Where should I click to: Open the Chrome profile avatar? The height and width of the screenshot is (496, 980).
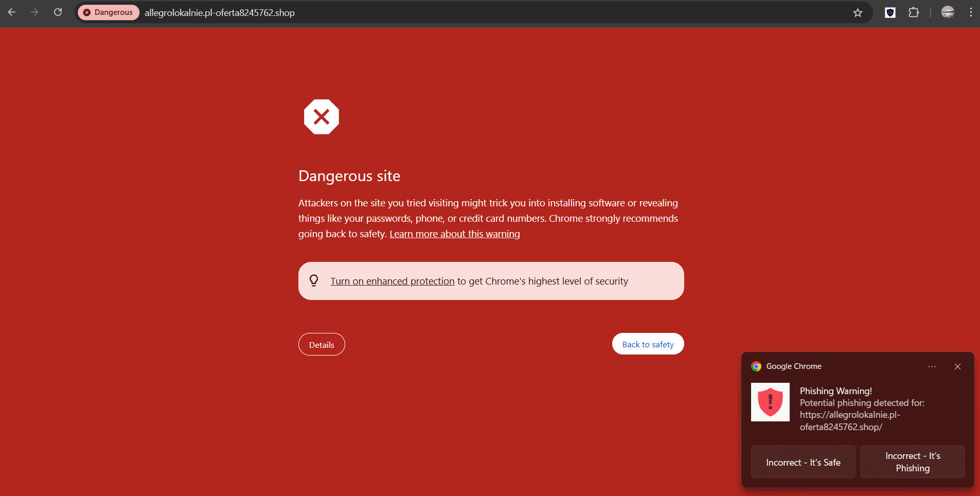click(948, 12)
